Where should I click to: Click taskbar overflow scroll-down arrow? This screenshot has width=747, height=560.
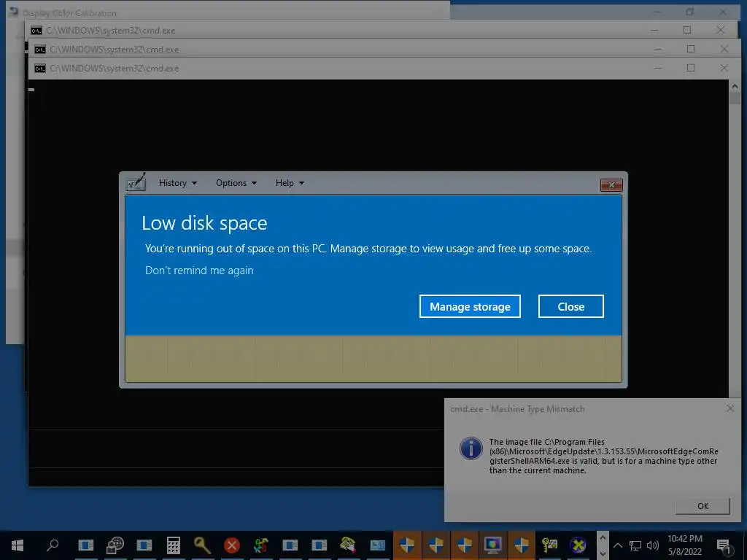pos(603,553)
